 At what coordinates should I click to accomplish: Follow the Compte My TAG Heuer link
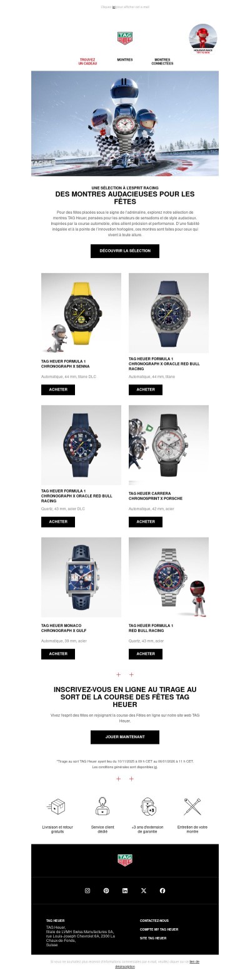(159, 929)
